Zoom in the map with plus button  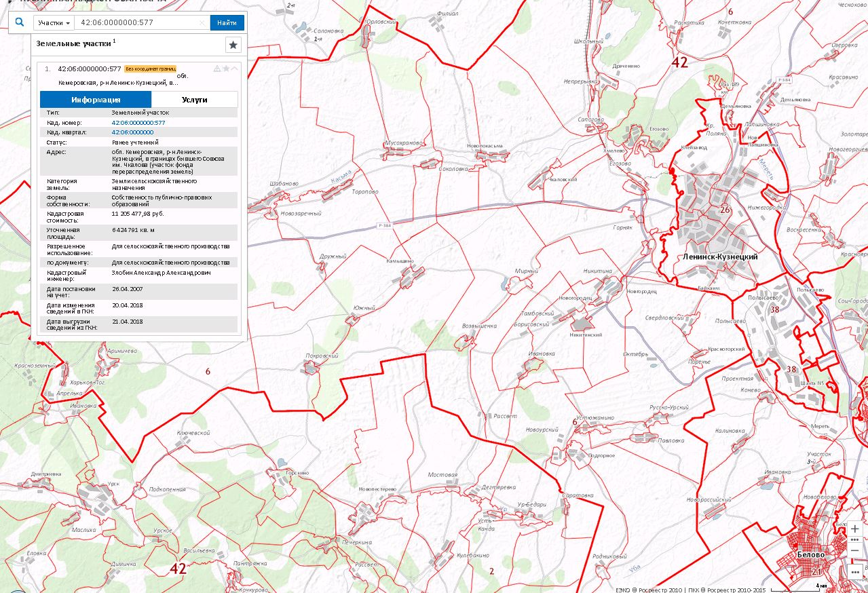(855, 529)
